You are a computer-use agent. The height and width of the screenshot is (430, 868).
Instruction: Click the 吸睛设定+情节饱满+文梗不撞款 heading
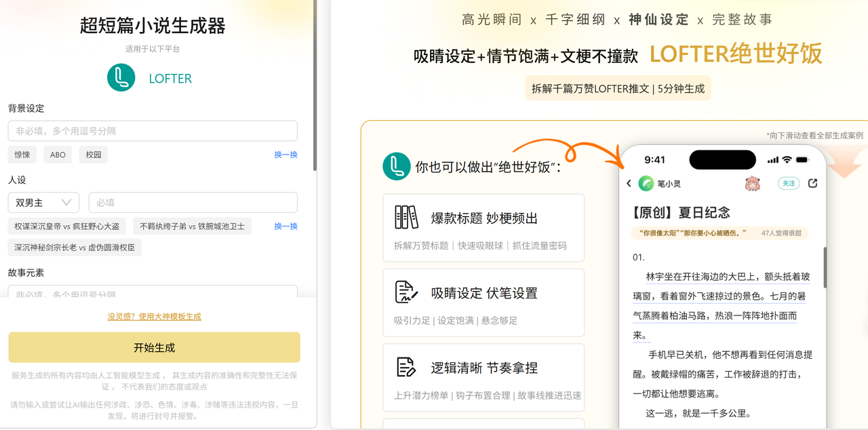pyautogui.click(x=526, y=56)
